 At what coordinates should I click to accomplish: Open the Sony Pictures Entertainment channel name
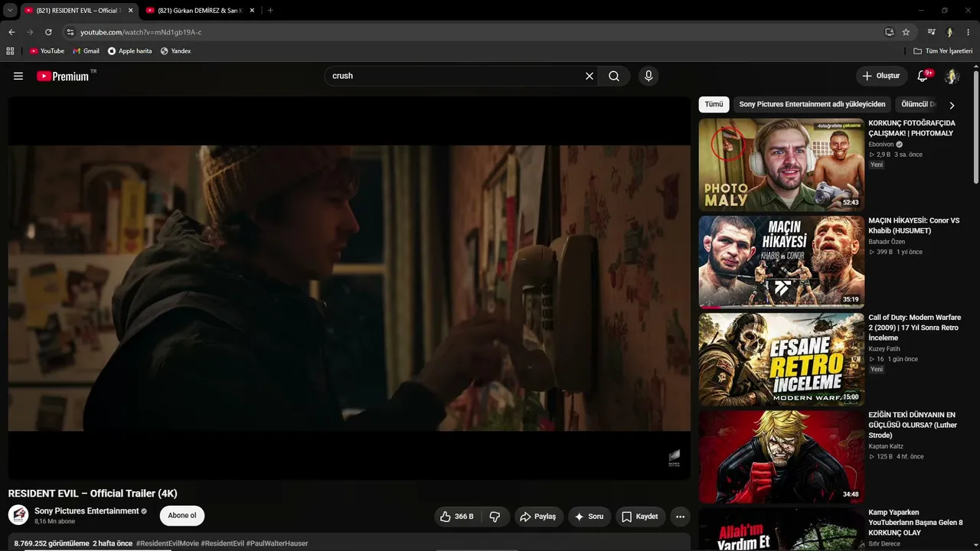(87, 510)
